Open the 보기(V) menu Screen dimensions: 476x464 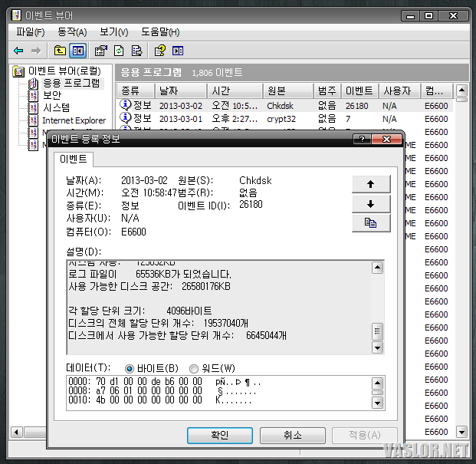[113, 31]
